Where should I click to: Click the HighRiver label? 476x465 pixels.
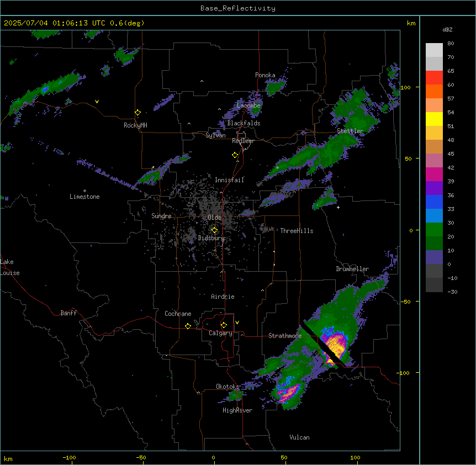click(x=237, y=410)
